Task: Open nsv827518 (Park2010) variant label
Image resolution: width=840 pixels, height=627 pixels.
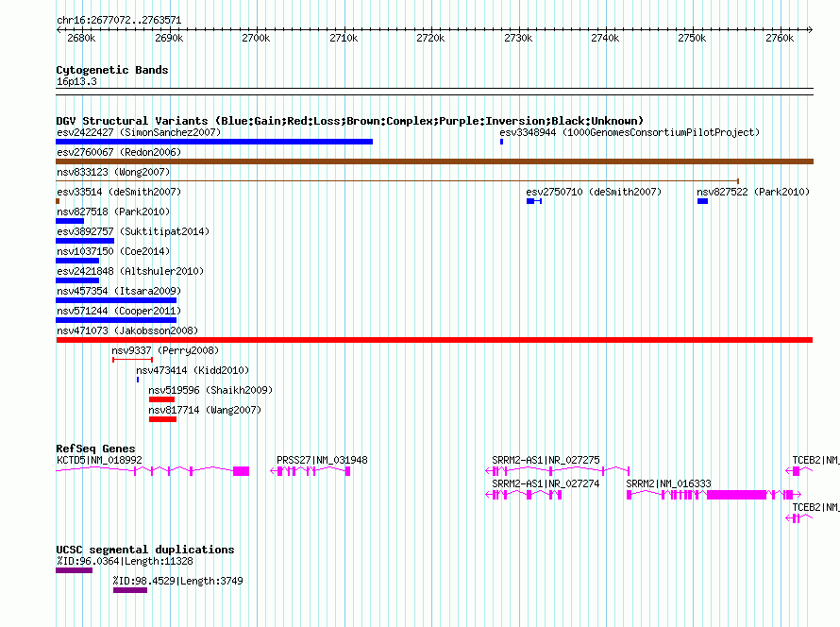Action: tap(113, 212)
